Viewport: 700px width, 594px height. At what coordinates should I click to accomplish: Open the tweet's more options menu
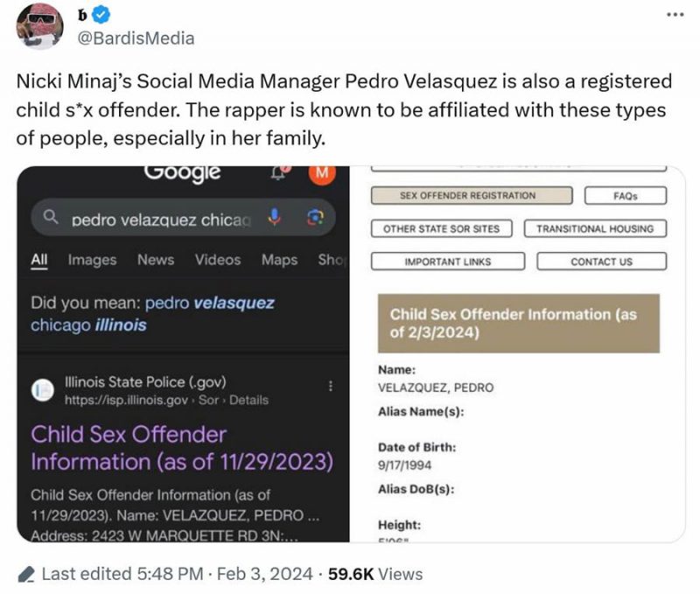[x=672, y=16]
